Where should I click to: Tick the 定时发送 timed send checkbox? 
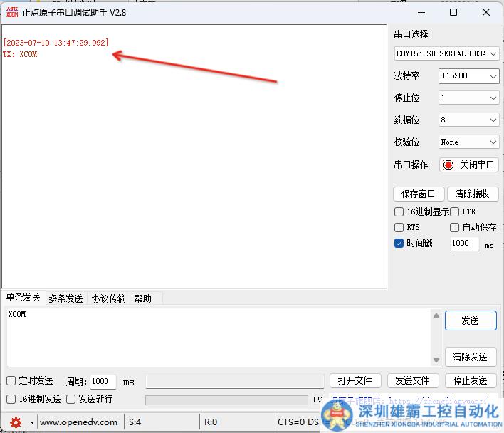11,381
